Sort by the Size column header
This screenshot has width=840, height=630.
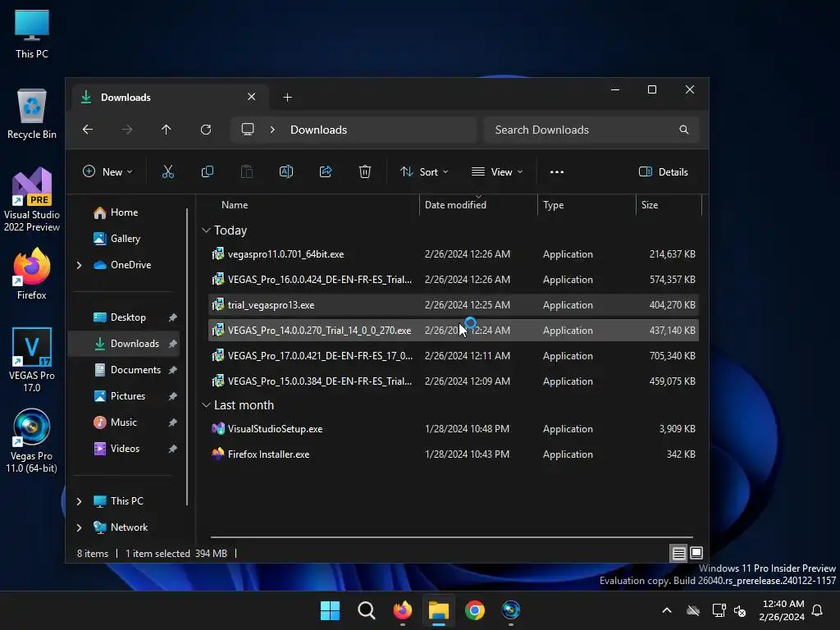coord(669,205)
